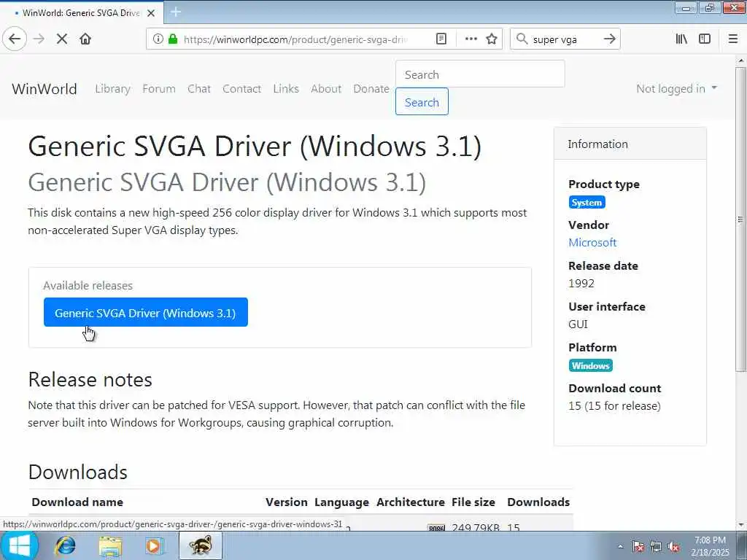
Task: Show hidden tray icons arrow
Action: tap(620, 546)
